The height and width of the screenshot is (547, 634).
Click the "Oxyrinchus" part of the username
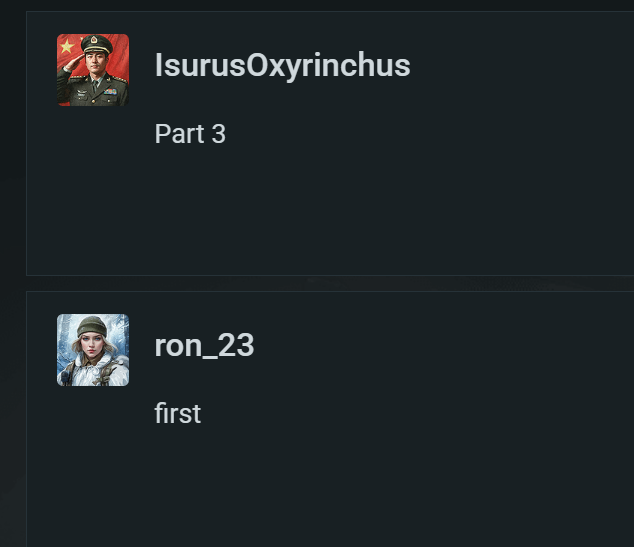pos(328,66)
